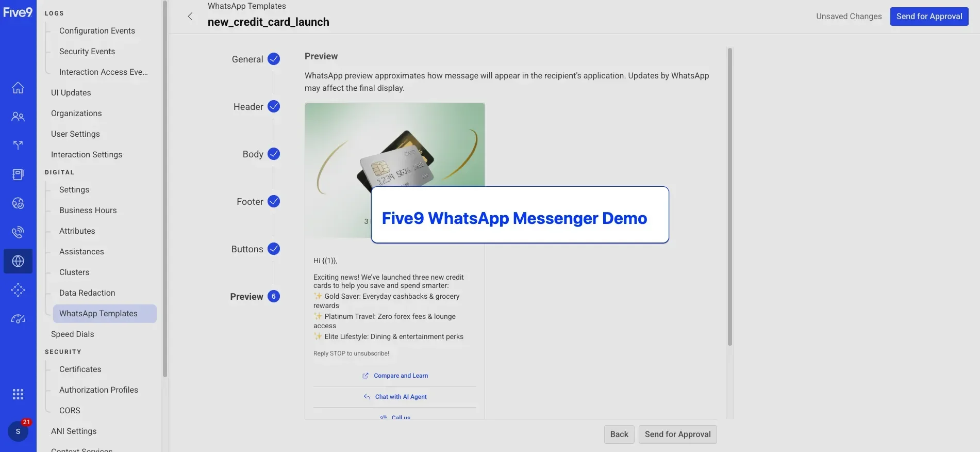Open the routing arrows icon in left rail
Viewport: 980px width, 452px height.
[x=18, y=146]
